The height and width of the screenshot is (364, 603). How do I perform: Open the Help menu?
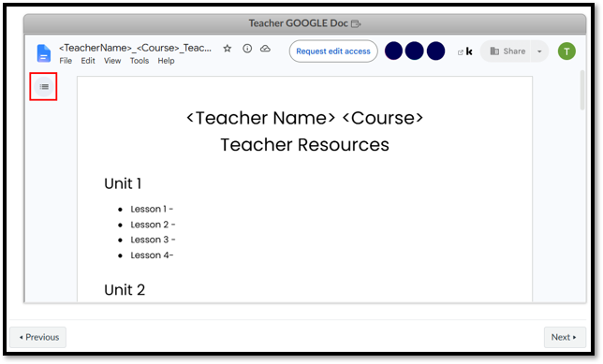[x=166, y=61]
